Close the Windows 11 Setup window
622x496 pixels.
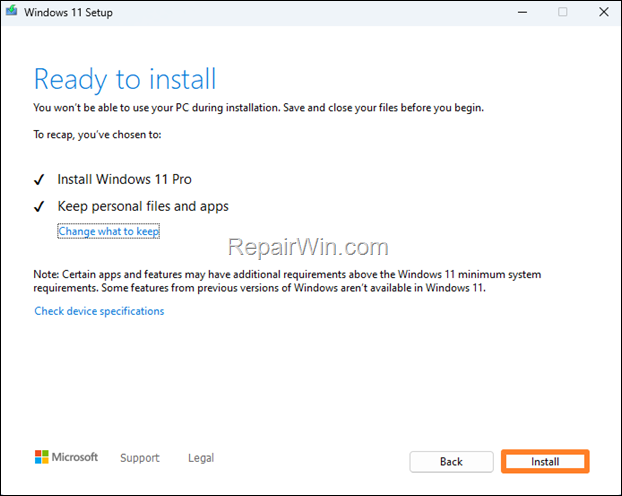pyautogui.click(x=604, y=12)
